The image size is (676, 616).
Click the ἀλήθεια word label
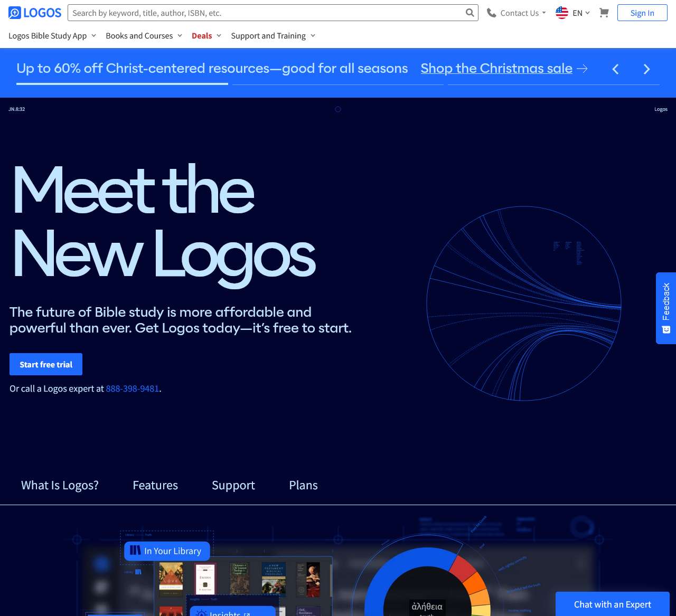point(427,606)
